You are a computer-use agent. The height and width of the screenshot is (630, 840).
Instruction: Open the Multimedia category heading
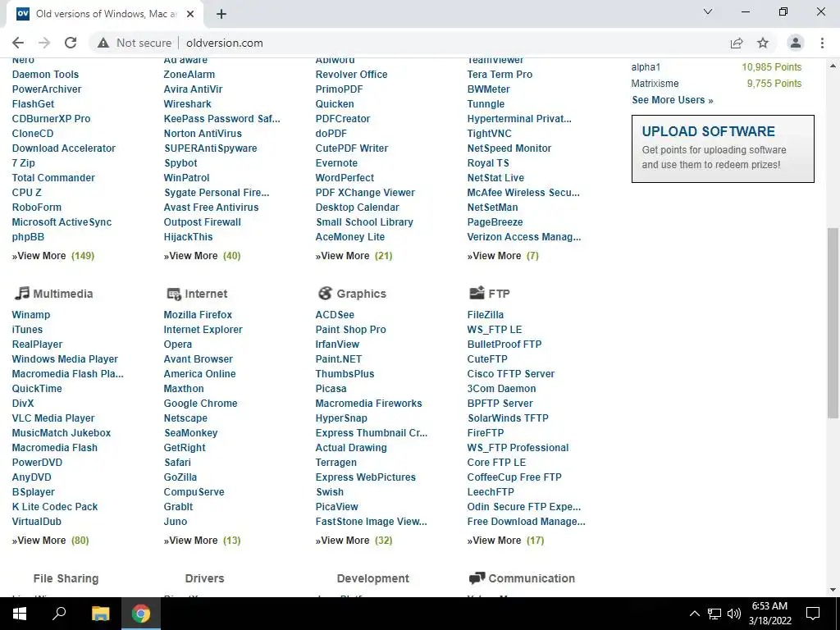pos(62,294)
